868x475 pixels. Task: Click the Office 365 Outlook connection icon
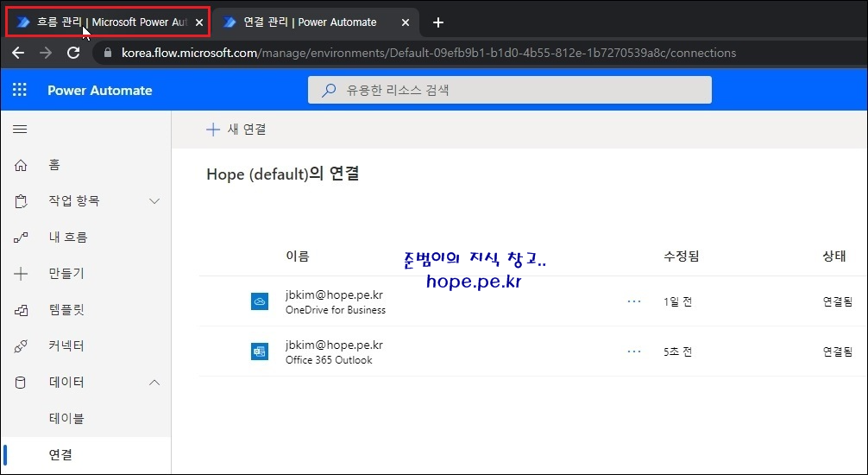(x=260, y=351)
